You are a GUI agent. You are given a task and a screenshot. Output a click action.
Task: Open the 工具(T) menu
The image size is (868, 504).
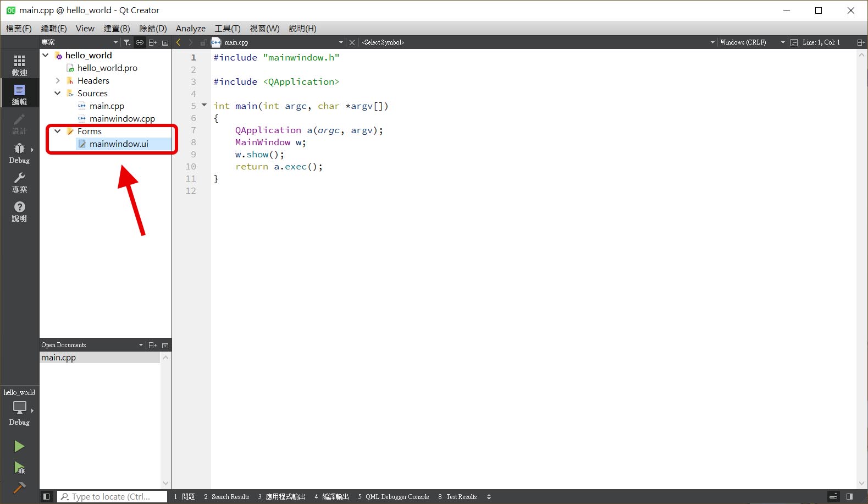[228, 28]
